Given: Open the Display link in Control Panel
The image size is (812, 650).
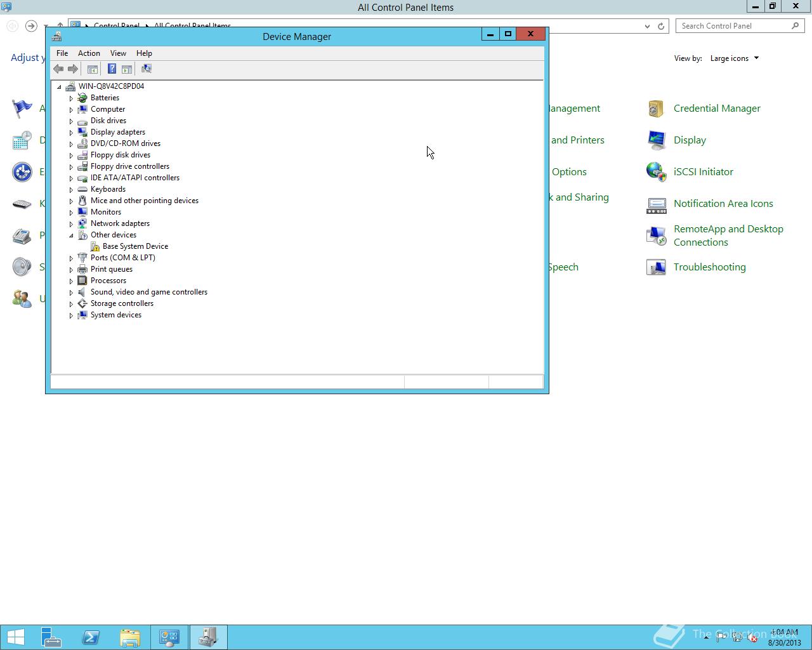Looking at the screenshot, I should [690, 140].
